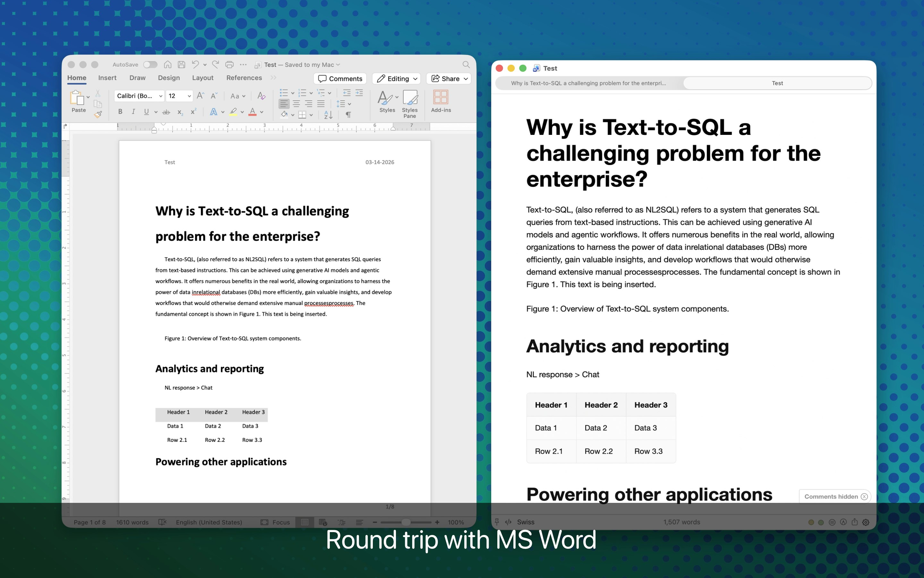Save the Word document with the floppy icon
Image resolution: width=924 pixels, height=578 pixels.
(181, 65)
